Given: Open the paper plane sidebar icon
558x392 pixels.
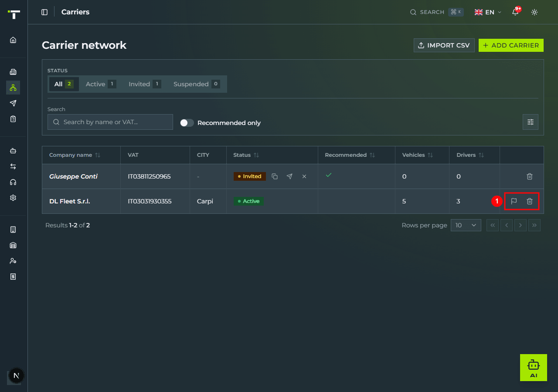Looking at the screenshot, I should point(13,103).
